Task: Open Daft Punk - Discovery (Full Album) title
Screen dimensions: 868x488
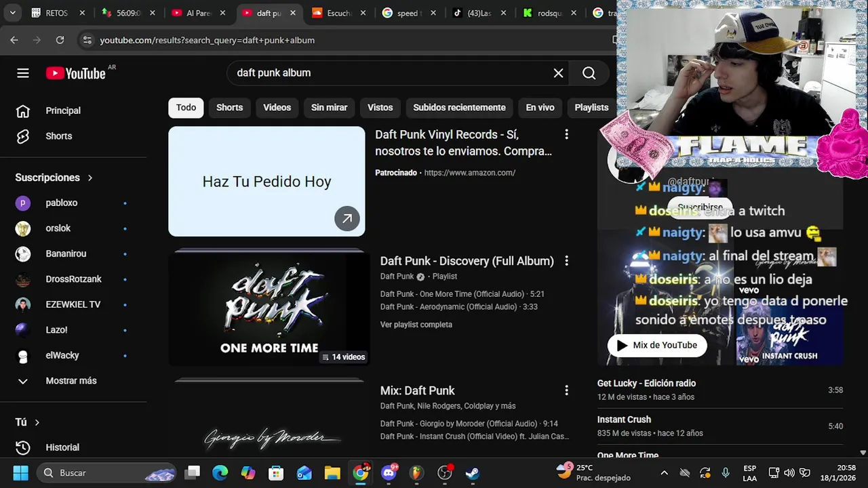Action: pos(467,261)
